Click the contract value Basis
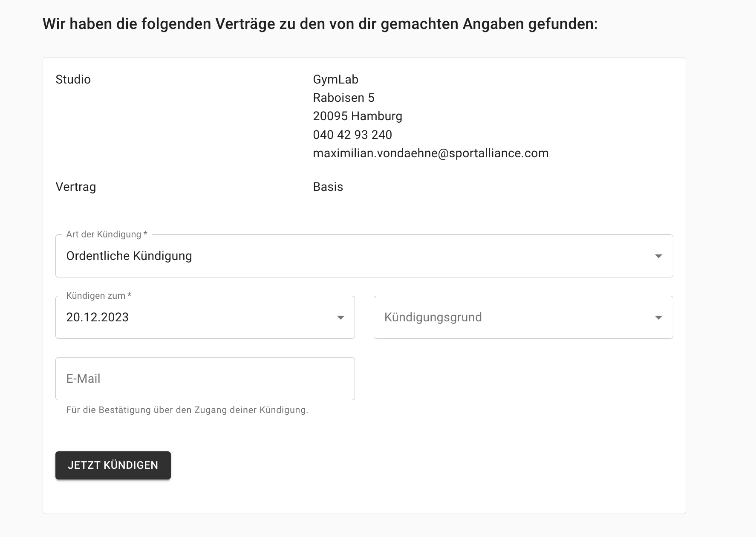This screenshot has height=537, width=756. [x=328, y=187]
